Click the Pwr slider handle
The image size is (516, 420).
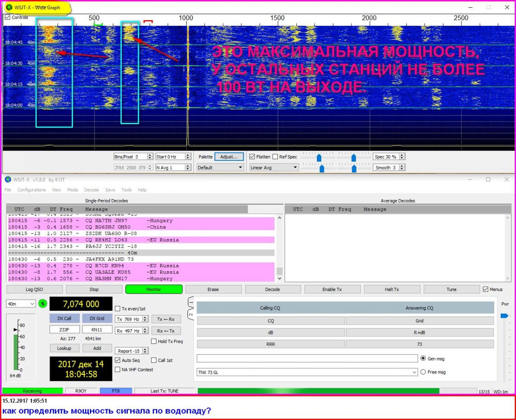(x=504, y=316)
